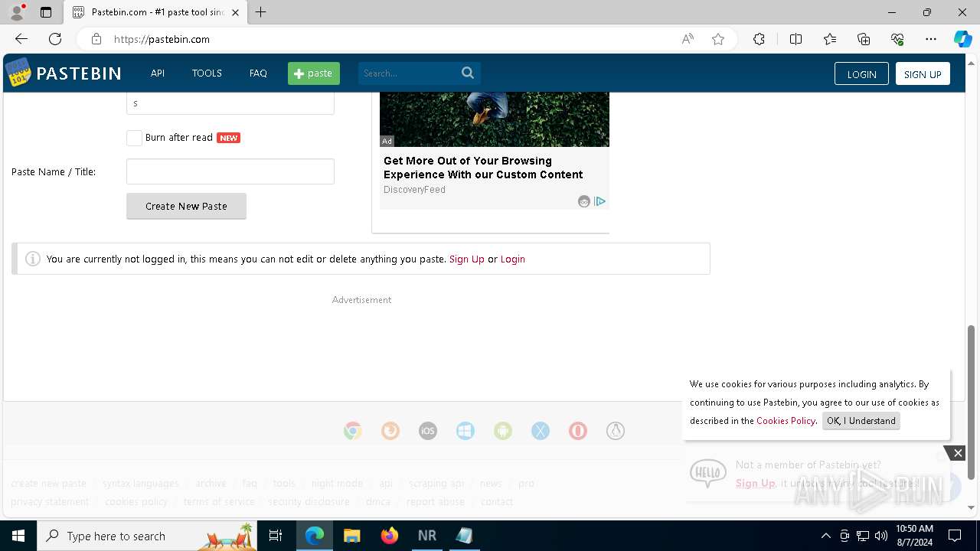Go back using browser back arrow
This screenshot has width=980, height=551.
point(21,39)
